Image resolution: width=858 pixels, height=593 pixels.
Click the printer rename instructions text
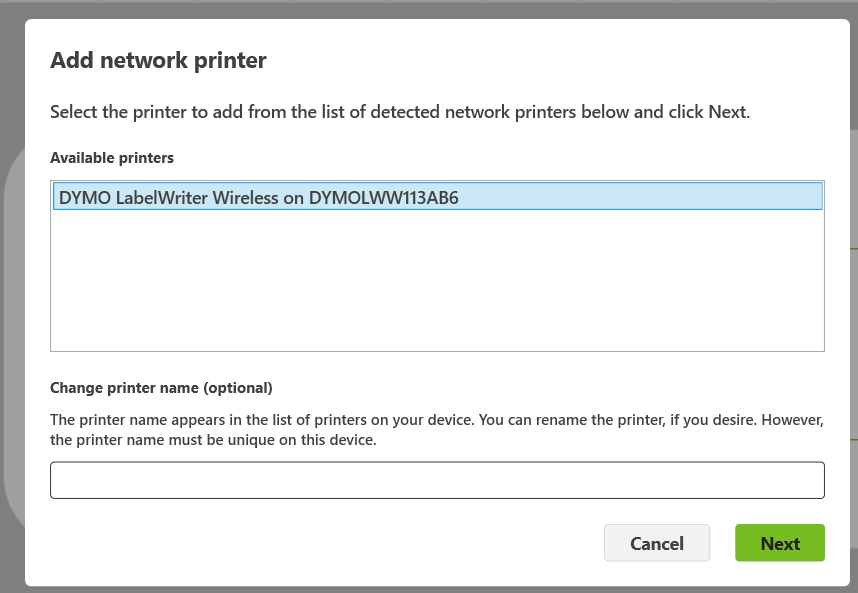click(437, 428)
